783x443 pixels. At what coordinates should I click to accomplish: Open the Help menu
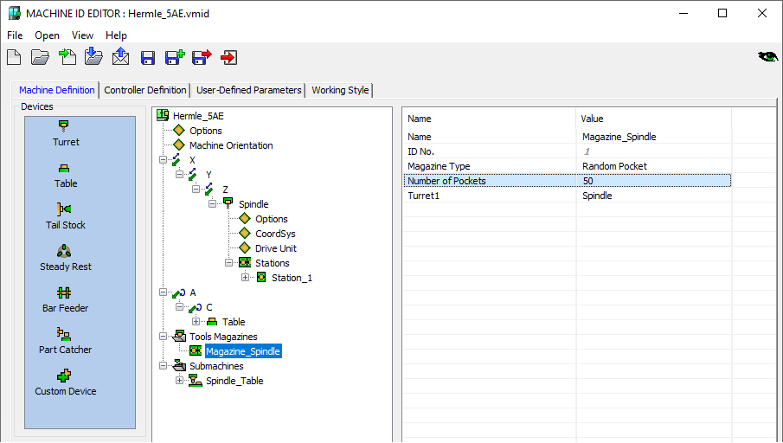click(x=116, y=35)
